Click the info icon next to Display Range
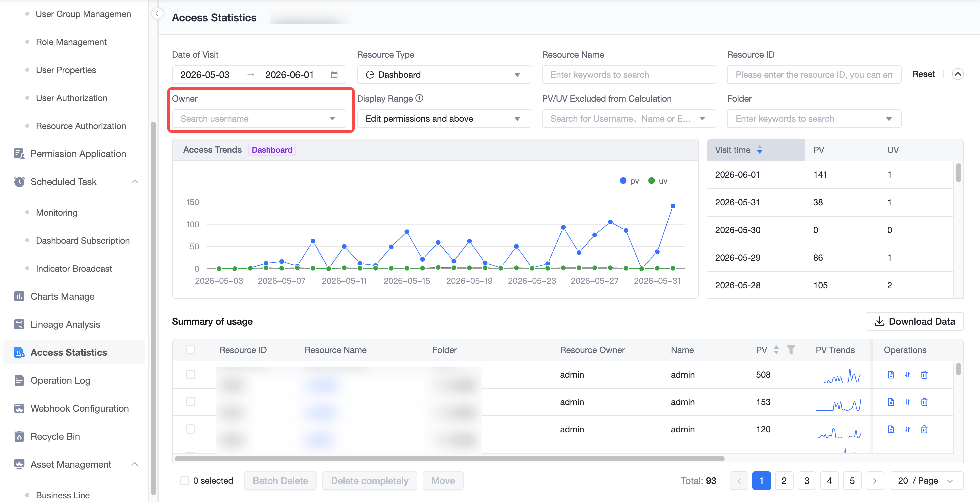The width and height of the screenshot is (980, 502). click(419, 98)
